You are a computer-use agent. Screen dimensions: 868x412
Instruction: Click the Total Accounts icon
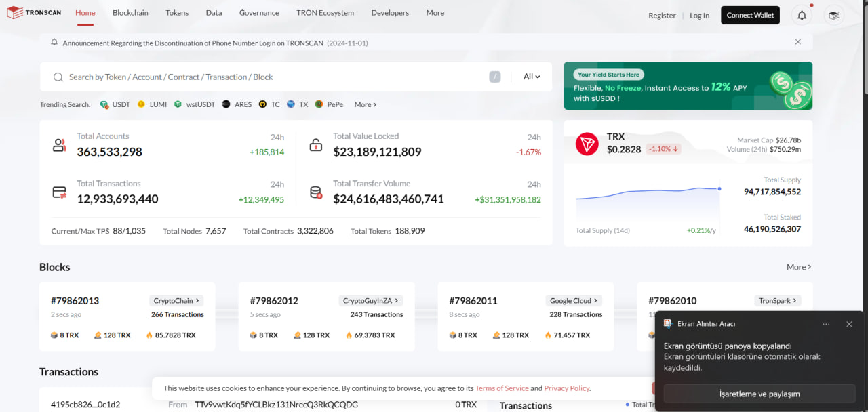click(x=60, y=145)
